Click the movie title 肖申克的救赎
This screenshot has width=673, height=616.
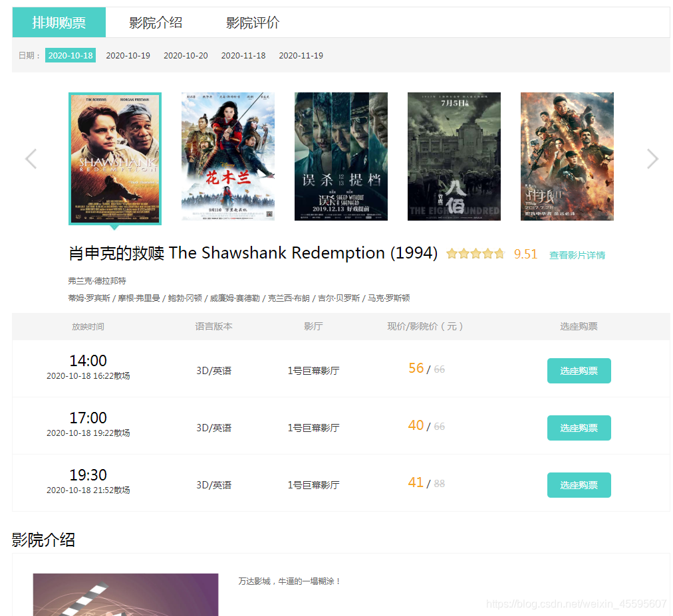pyautogui.click(x=253, y=253)
